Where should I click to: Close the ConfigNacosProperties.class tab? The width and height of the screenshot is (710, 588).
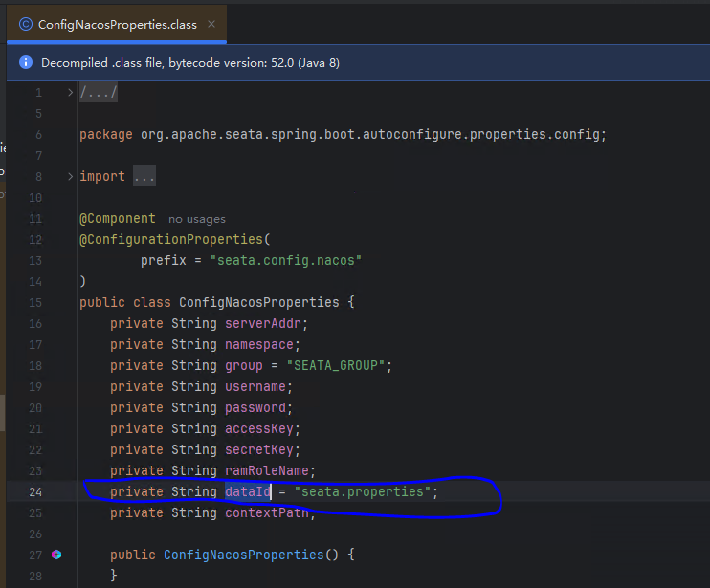pyautogui.click(x=211, y=25)
